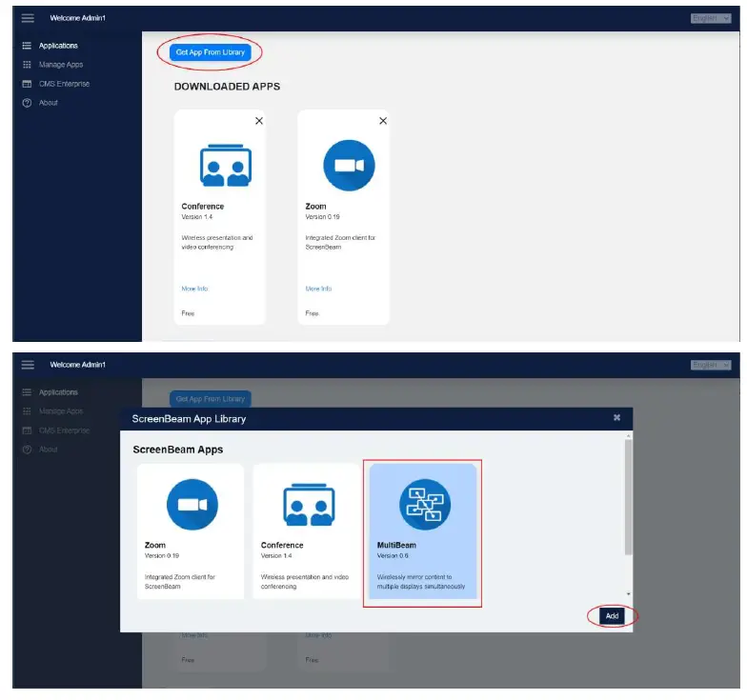747x700 pixels.
Task: Select Manage Apps in the top sidebar
Action: click(61, 65)
